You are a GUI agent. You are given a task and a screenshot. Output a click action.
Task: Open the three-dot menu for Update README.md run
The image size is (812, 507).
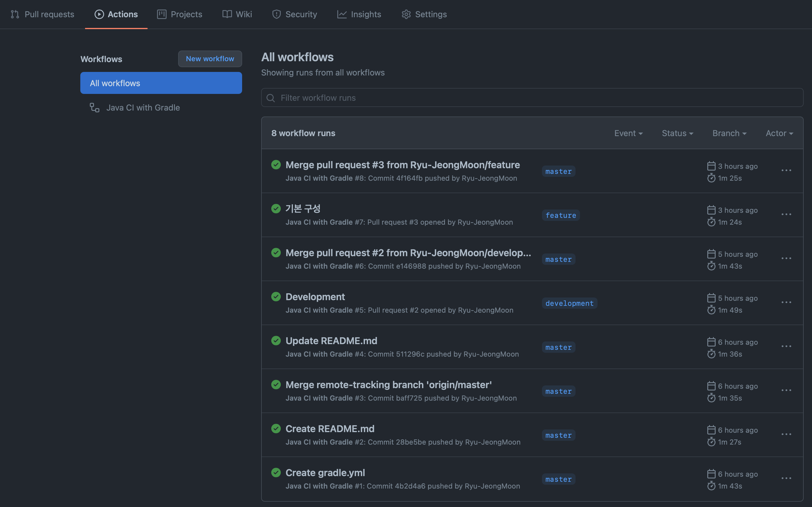786,347
